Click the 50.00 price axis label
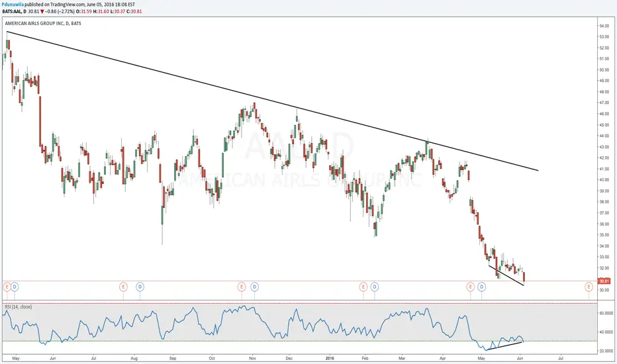 click(x=604, y=70)
